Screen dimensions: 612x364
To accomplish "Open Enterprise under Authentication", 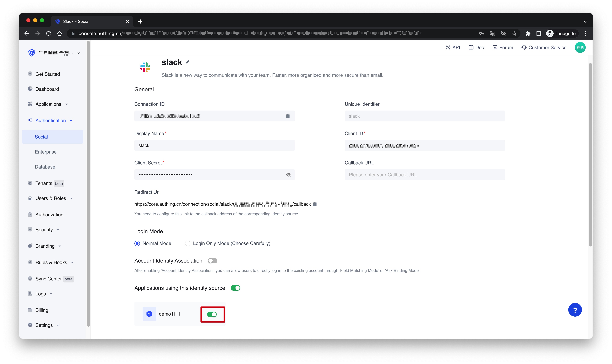I will click(46, 152).
